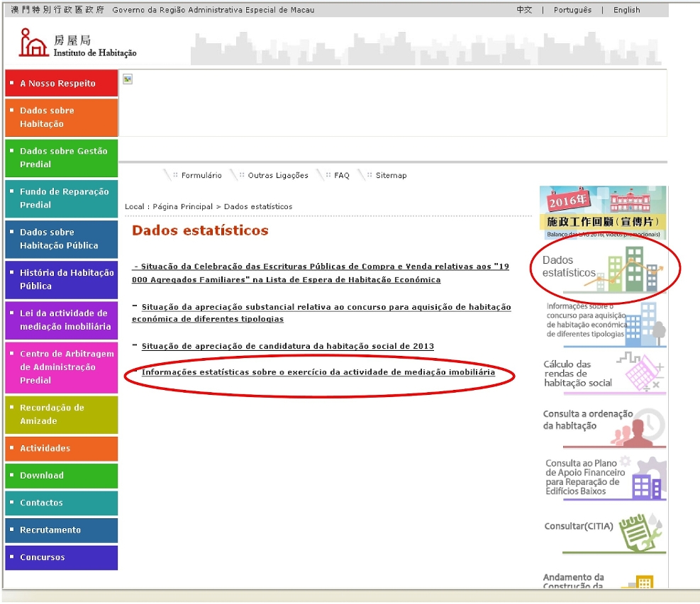Open 2016 policy review video banner
This screenshot has width=700, height=604.
pyautogui.click(x=603, y=212)
